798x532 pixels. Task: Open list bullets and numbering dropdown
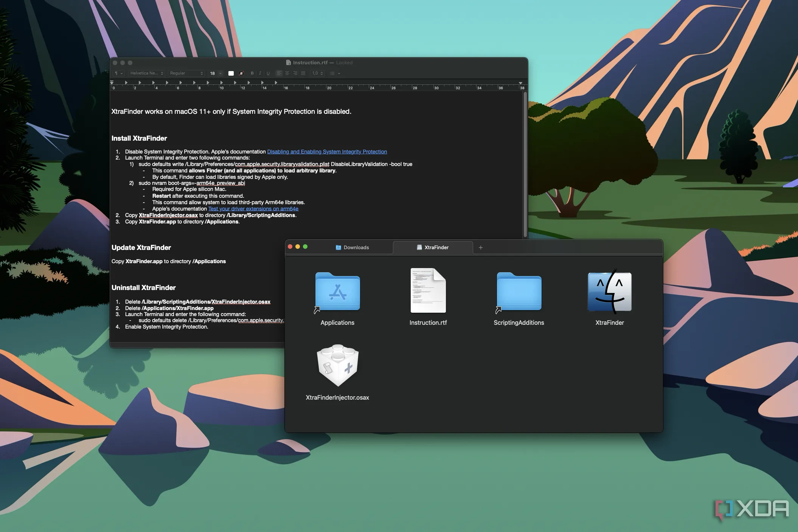coord(335,73)
